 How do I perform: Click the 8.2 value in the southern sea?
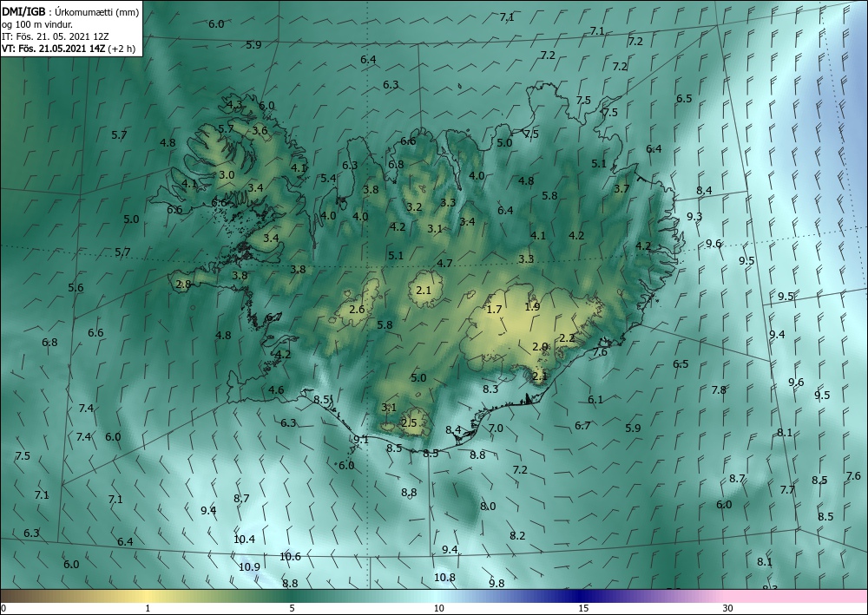click(517, 535)
